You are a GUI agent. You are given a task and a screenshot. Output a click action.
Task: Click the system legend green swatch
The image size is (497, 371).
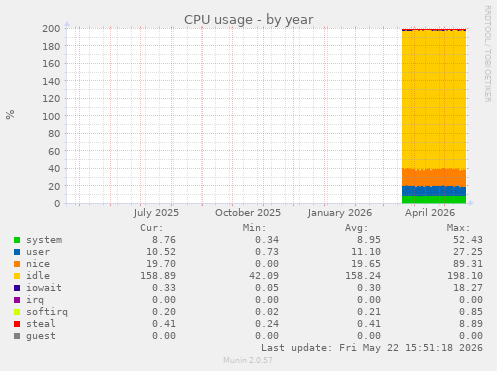[x=17, y=240]
